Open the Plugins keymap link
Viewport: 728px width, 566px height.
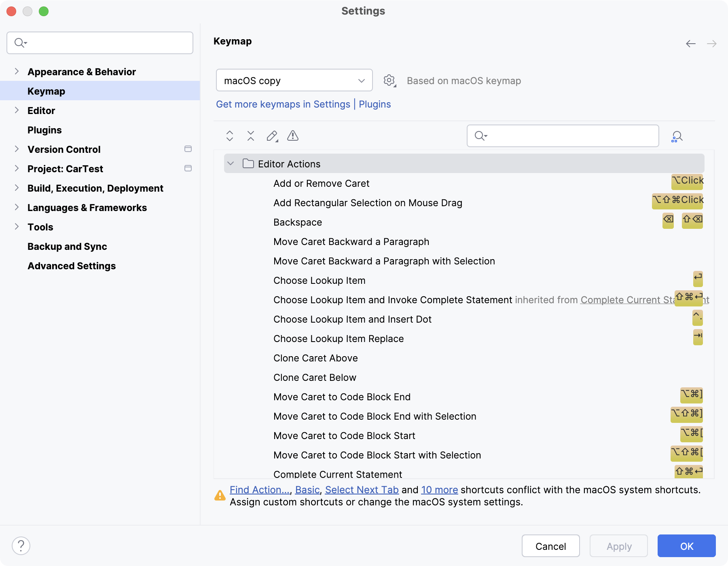(375, 104)
